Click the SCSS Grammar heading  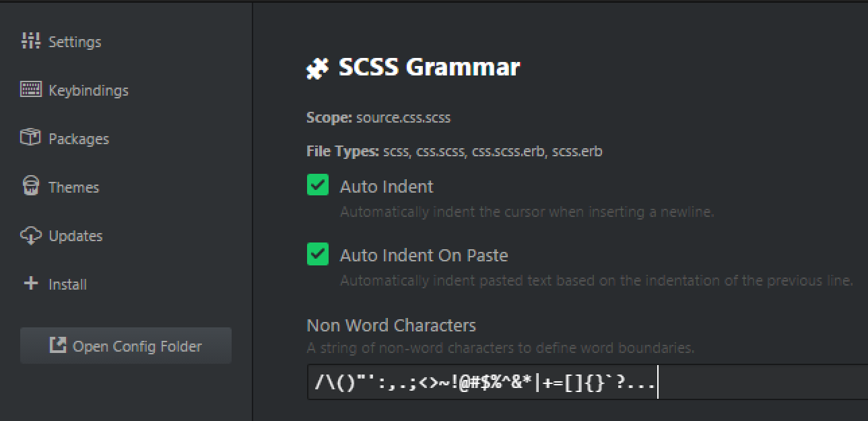coord(429,67)
